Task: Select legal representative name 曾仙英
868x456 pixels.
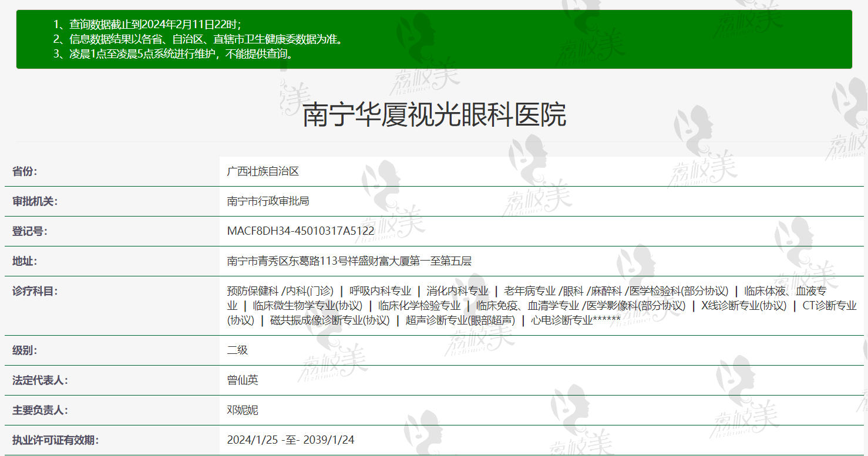Action: (243, 380)
